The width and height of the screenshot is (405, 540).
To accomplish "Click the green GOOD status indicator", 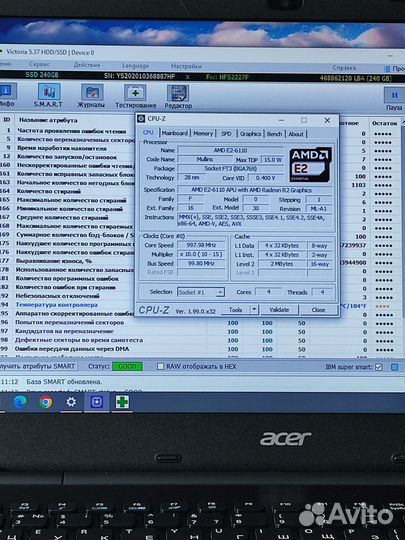I will pyautogui.click(x=127, y=366).
